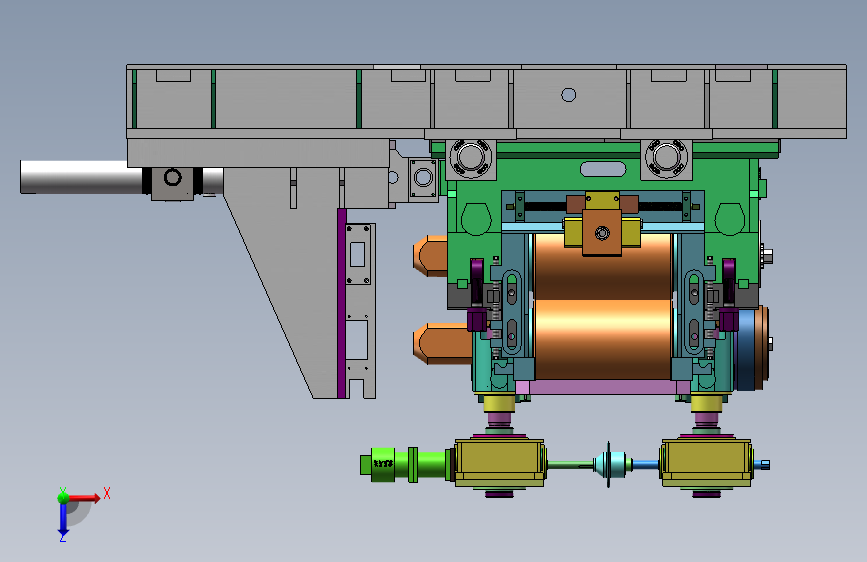Select the blue shaft segment beside right gearbox

[x=645, y=465]
